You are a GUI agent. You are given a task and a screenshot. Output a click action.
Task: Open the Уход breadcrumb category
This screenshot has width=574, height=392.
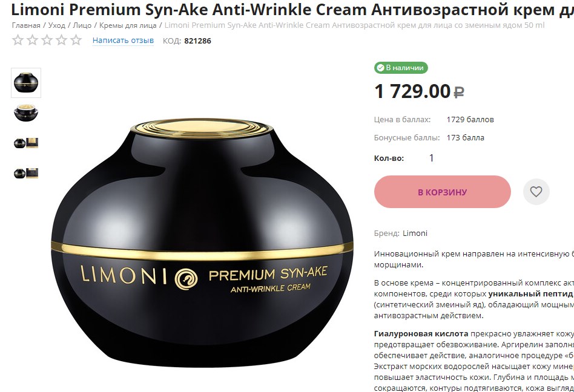tap(57, 25)
